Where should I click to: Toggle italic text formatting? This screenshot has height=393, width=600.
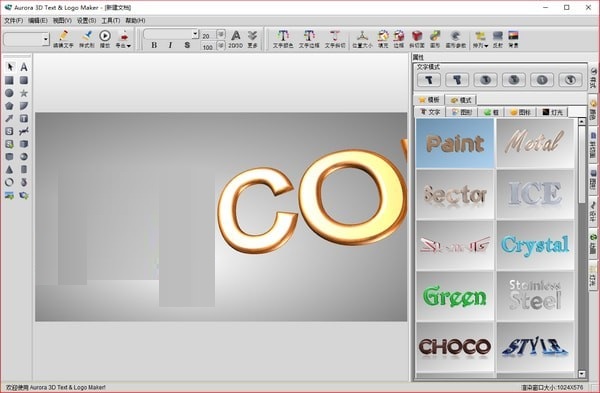click(170, 45)
